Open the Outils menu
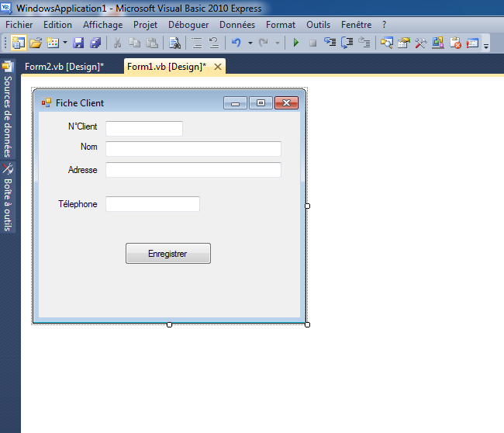This screenshot has height=433, width=504. click(x=318, y=25)
